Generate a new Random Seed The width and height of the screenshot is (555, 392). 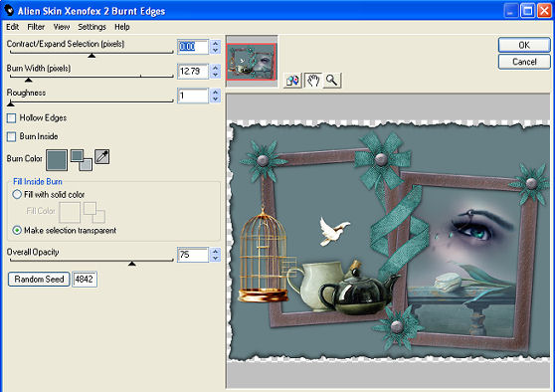tap(39, 279)
